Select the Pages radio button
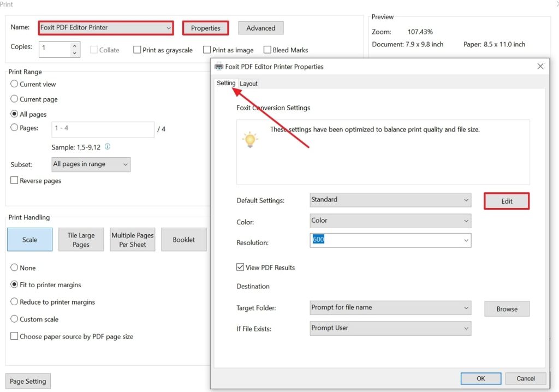 click(x=14, y=127)
